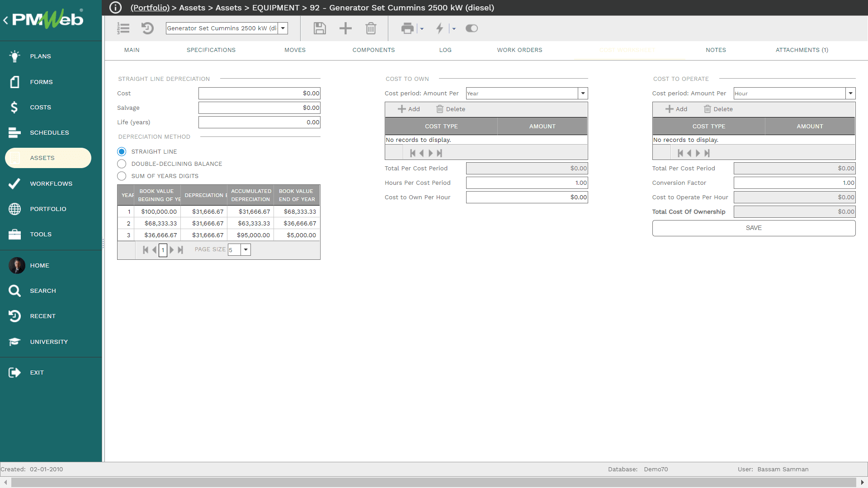868x488 pixels.
Task: Open Assets module in sidebar
Action: pyautogui.click(x=48, y=158)
